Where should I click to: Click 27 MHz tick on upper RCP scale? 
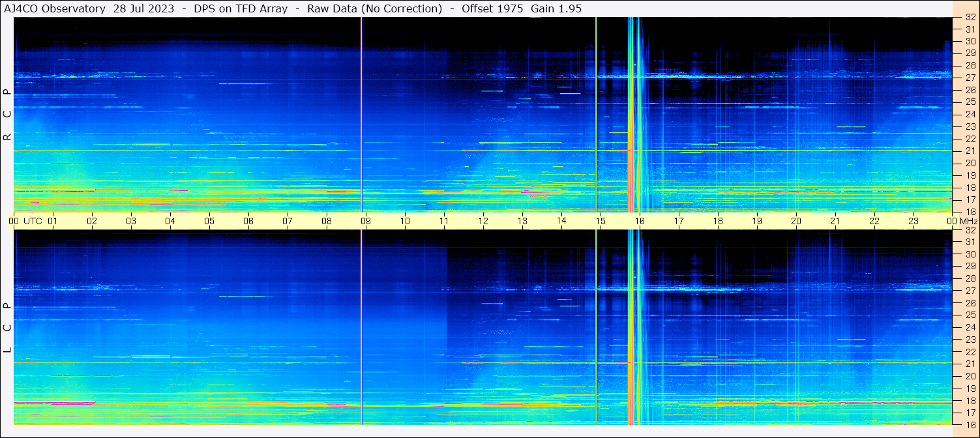(x=970, y=78)
